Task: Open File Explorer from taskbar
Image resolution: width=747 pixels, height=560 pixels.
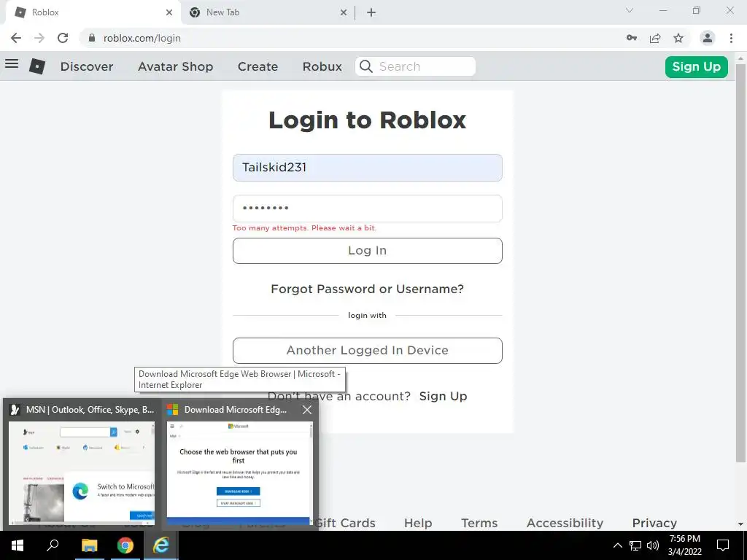Action: click(x=89, y=545)
